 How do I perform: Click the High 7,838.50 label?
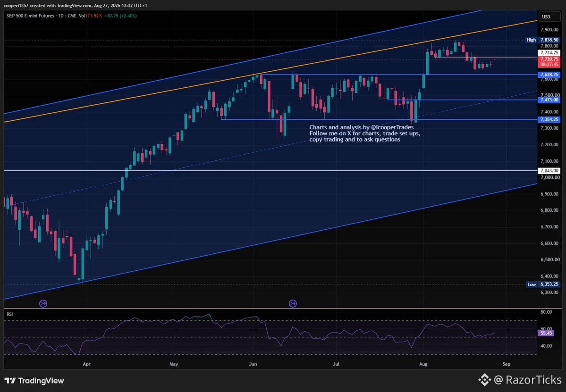pyautogui.click(x=542, y=40)
